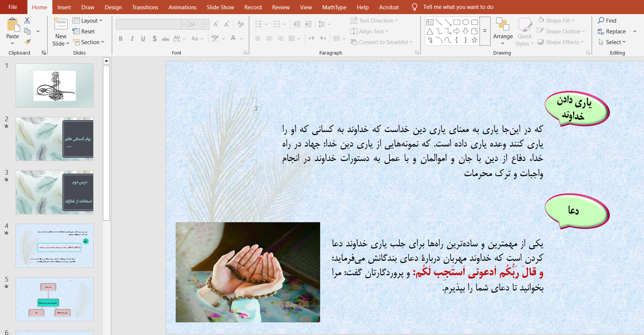Click the Reset slide button
The height and width of the screenshot is (335, 644).
tap(84, 32)
